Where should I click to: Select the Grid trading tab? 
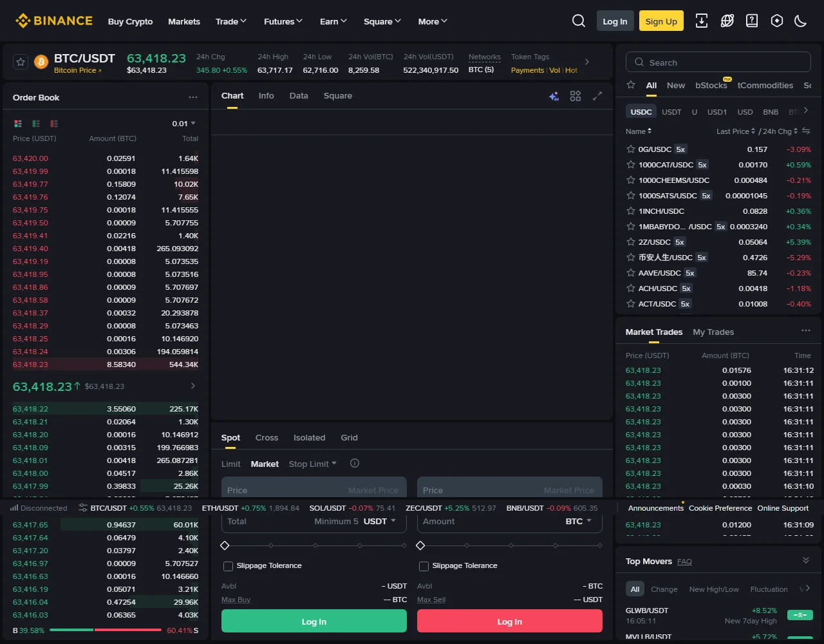(350, 437)
